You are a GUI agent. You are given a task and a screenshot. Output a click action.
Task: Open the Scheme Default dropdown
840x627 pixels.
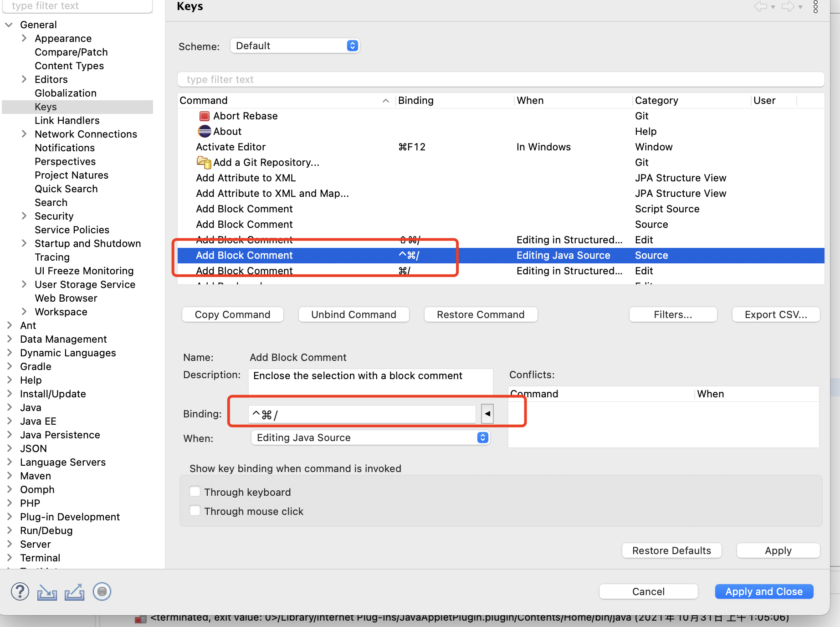click(295, 46)
